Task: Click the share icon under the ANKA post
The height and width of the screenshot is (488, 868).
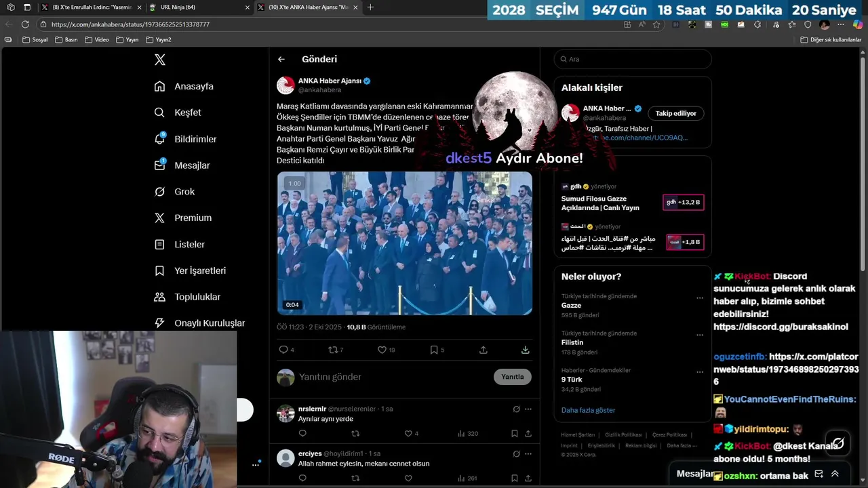Action: (484, 350)
